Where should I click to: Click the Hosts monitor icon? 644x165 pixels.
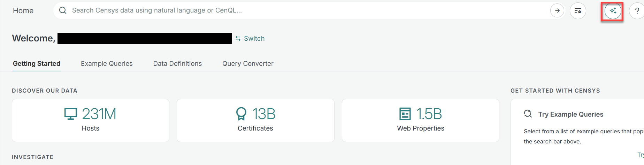71,114
